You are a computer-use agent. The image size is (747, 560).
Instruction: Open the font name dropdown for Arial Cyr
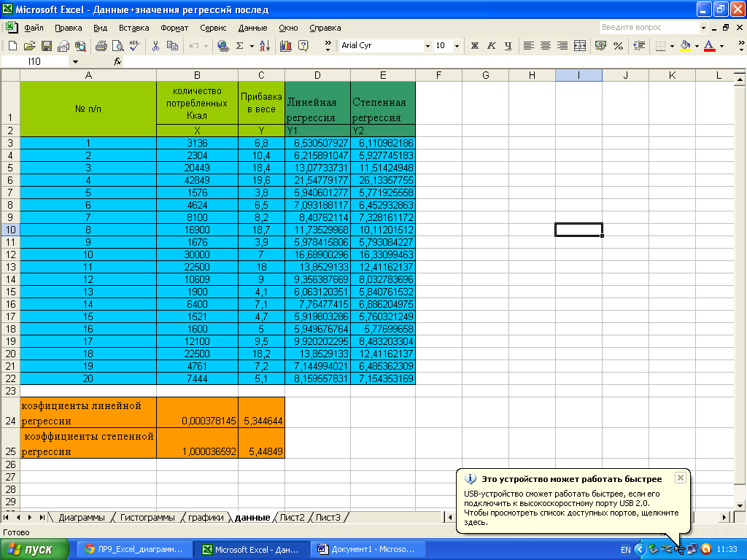pyautogui.click(x=427, y=46)
